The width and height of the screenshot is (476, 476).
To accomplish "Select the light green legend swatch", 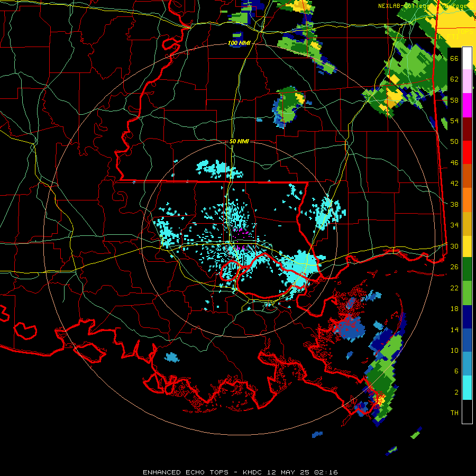I will [467, 294].
